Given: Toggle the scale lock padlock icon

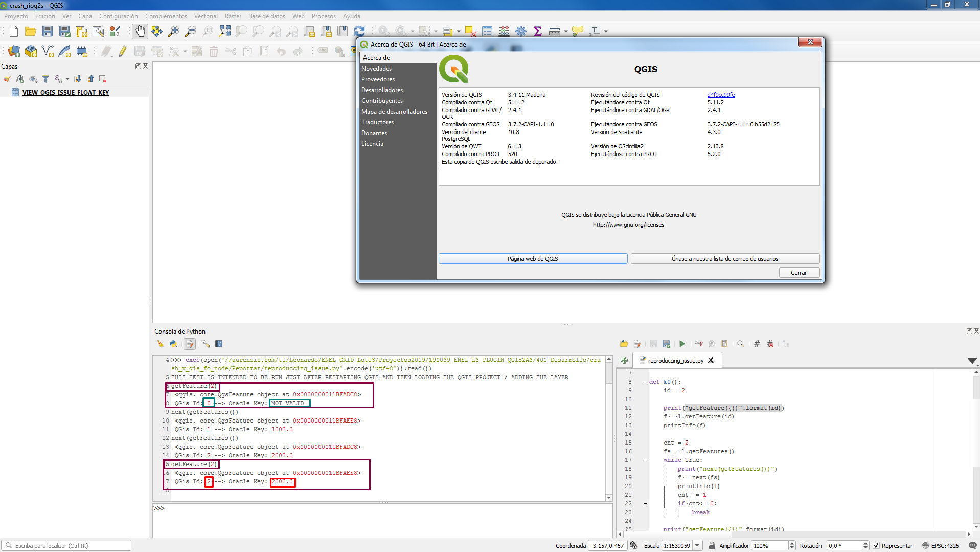Looking at the screenshot, I should pos(712,546).
